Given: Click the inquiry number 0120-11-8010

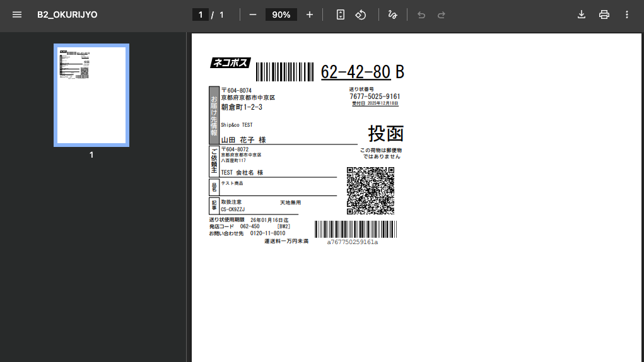Looking at the screenshot, I should coord(268,233).
